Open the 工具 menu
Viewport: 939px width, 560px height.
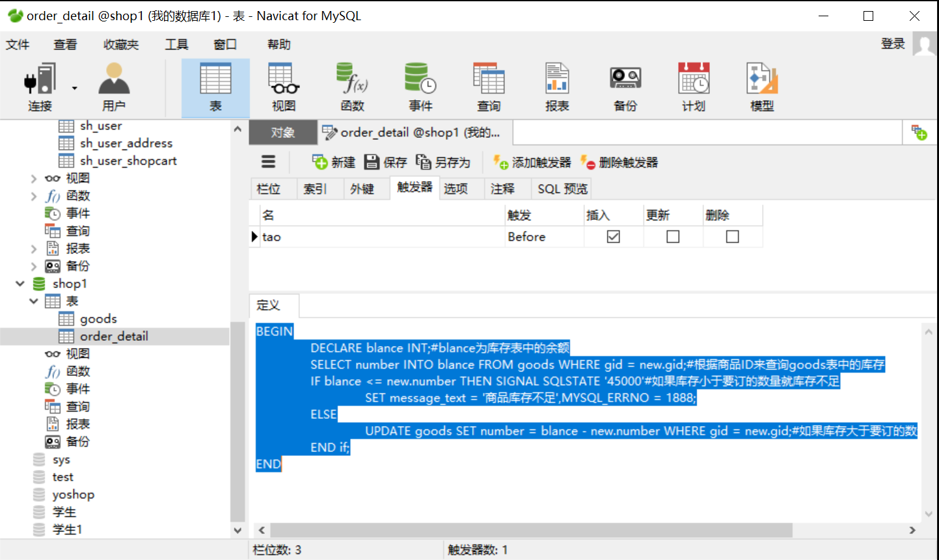point(176,44)
